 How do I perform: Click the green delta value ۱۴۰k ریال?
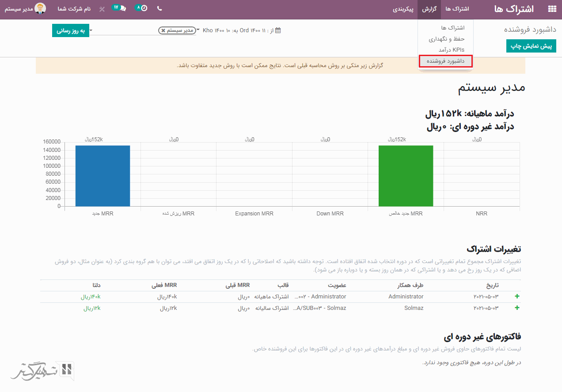(91, 297)
